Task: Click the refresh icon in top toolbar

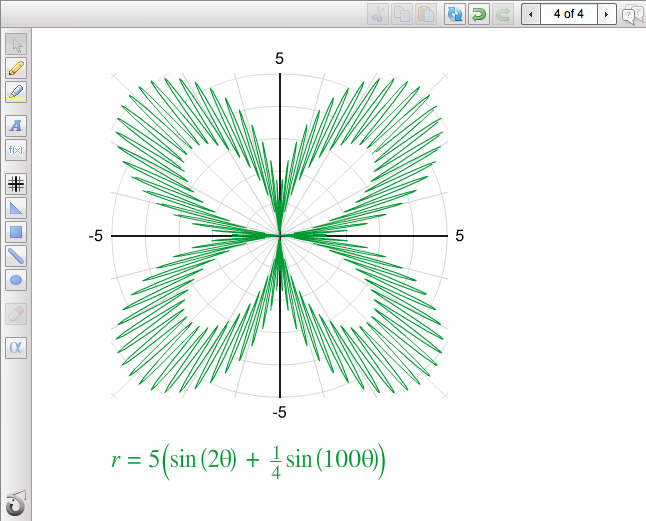Action: tap(454, 14)
